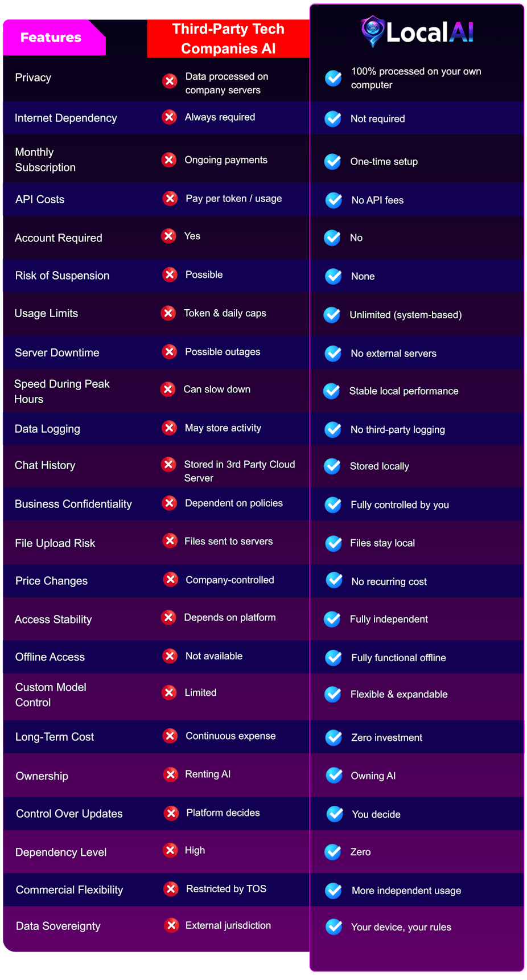Click the blue checkmark beside Not required
Viewport: 527px width, 980px height.
pyautogui.click(x=333, y=119)
